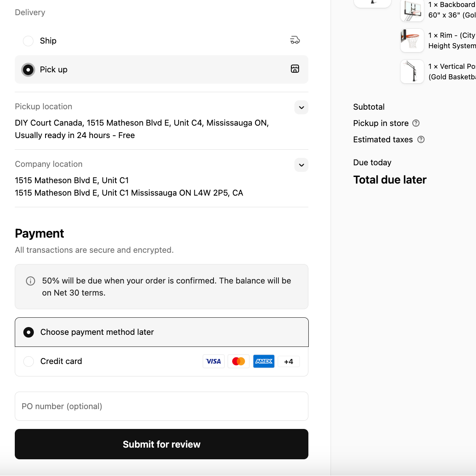Select the Pick up radio button
The height and width of the screenshot is (476, 476).
[x=28, y=70]
